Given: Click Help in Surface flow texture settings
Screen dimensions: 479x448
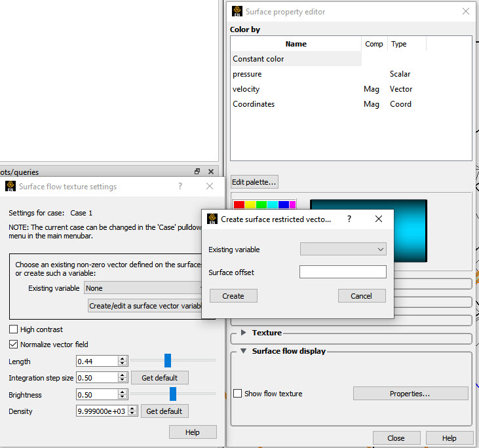Looking at the screenshot, I should (193, 432).
